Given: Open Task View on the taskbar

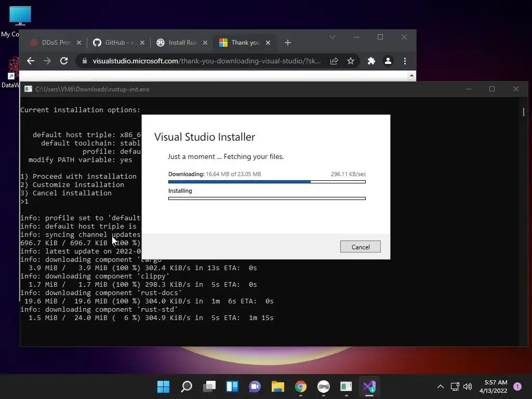Looking at the screenshot, I should 209,386.
